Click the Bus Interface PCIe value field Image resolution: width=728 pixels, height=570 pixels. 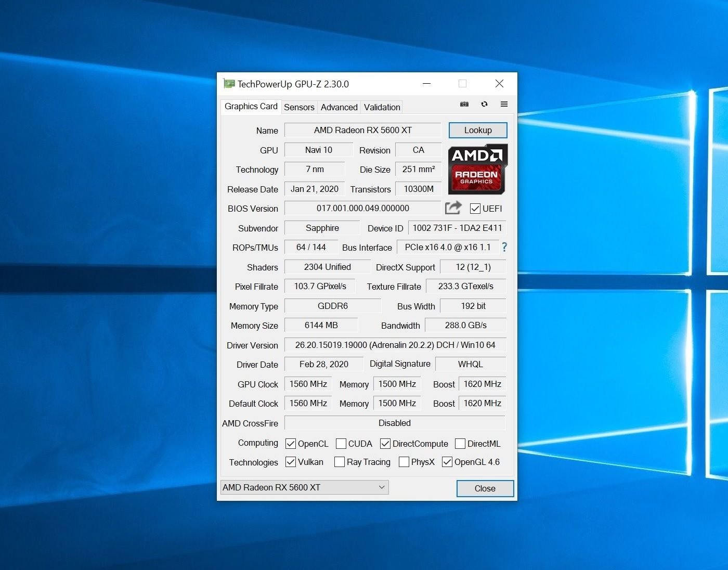(x=448, y=247)
